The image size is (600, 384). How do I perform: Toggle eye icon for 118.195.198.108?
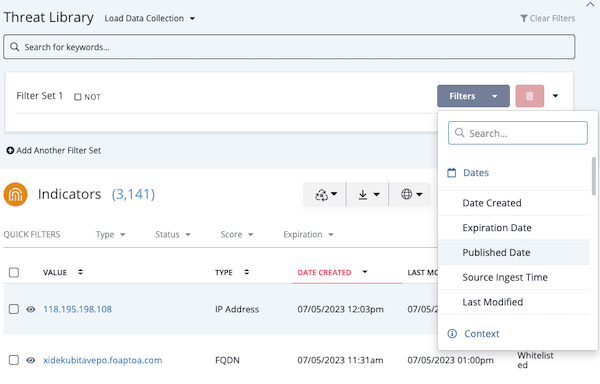click(31, 309)
